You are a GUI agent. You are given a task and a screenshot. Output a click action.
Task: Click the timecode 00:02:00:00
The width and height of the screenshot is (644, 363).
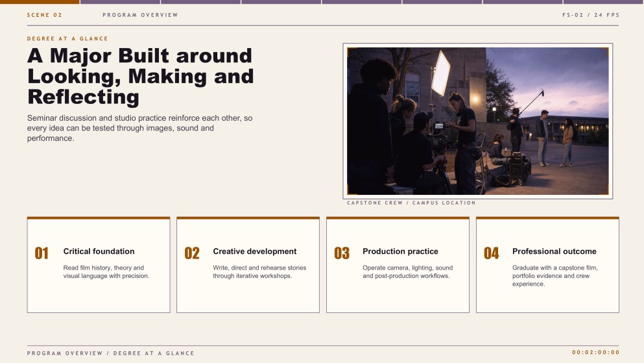tap(595, 353)
